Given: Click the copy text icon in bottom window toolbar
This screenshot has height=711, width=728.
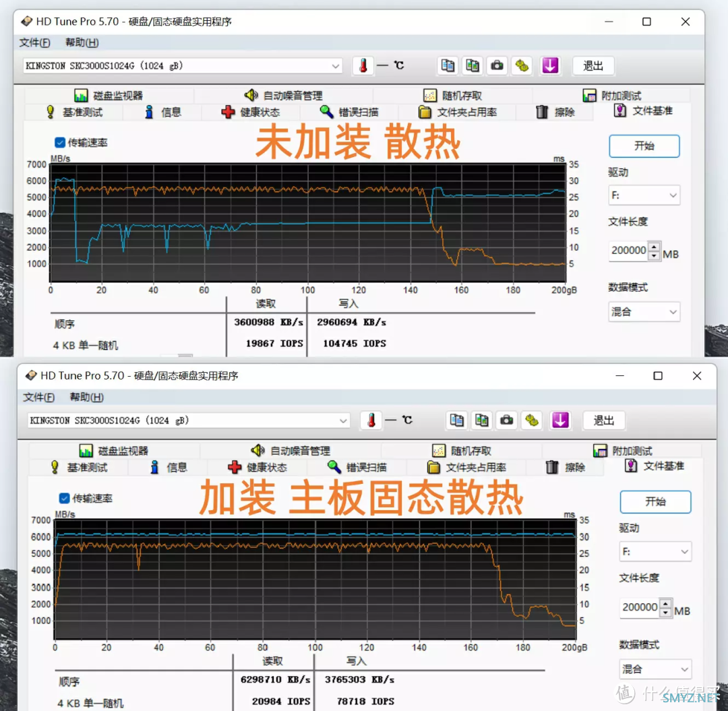Looking at the screenshot, I should coord(456,421).
